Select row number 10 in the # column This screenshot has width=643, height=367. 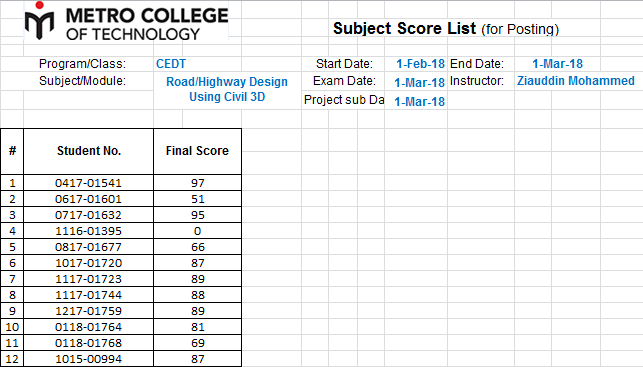click(x=12, y=327)
